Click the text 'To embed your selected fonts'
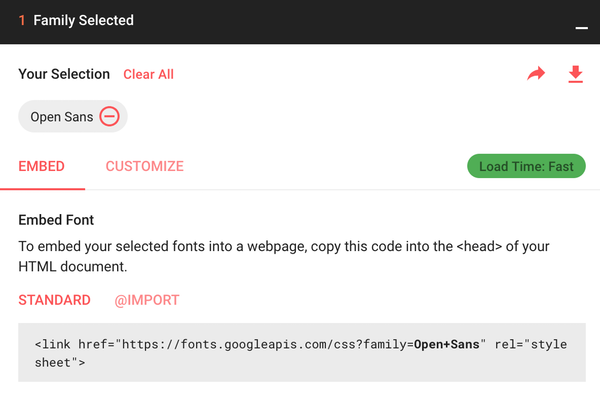The image size is (600, 396). pos(111,246)
